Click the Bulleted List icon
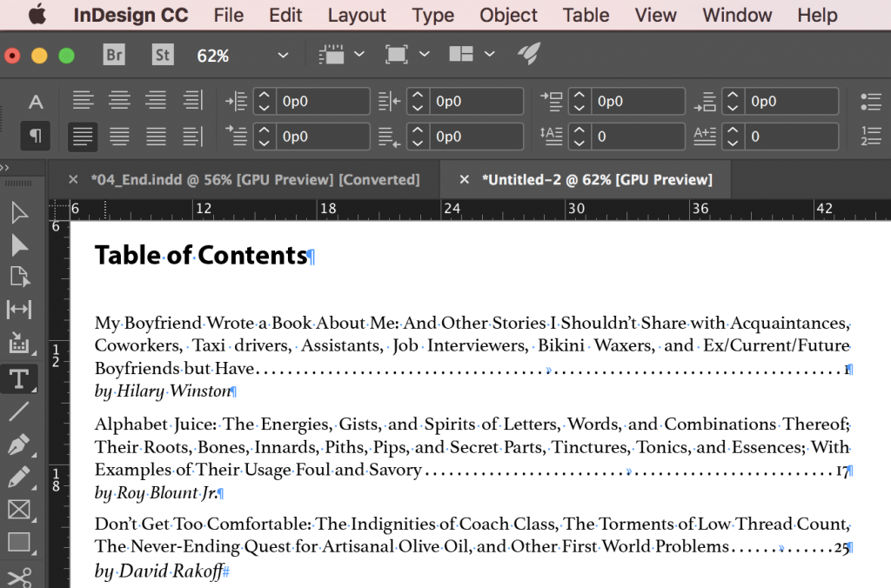 (x=870, y=102)
